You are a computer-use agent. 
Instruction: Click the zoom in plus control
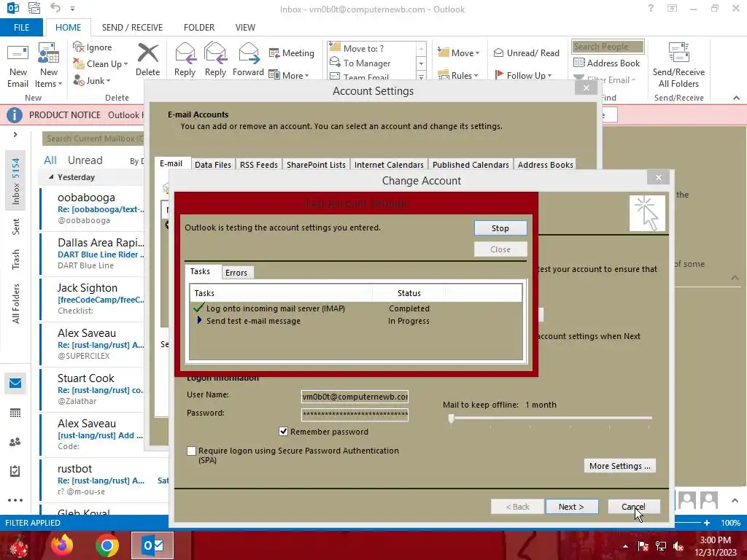point(707,522)
